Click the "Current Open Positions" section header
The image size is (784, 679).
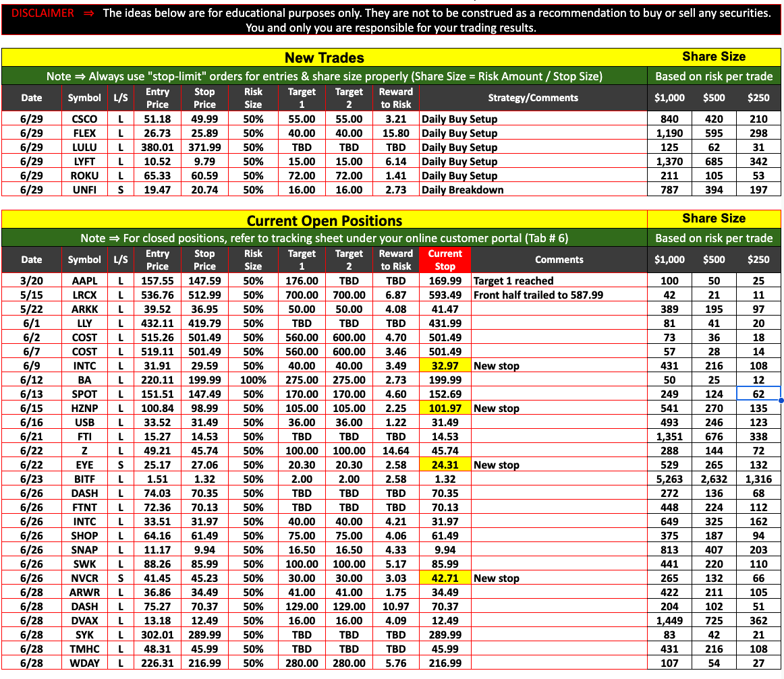click(324, 220)
